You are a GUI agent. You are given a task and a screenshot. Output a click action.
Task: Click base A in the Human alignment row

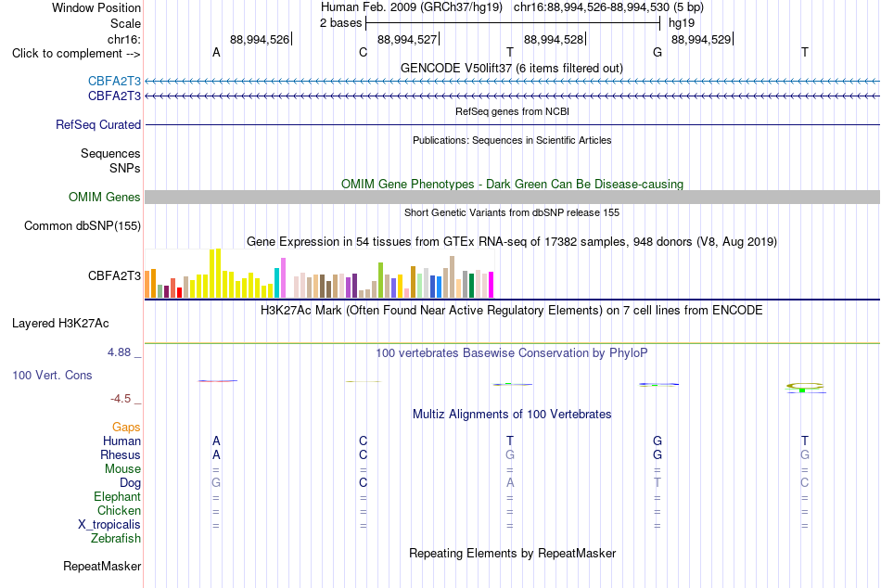pos(216,441)
